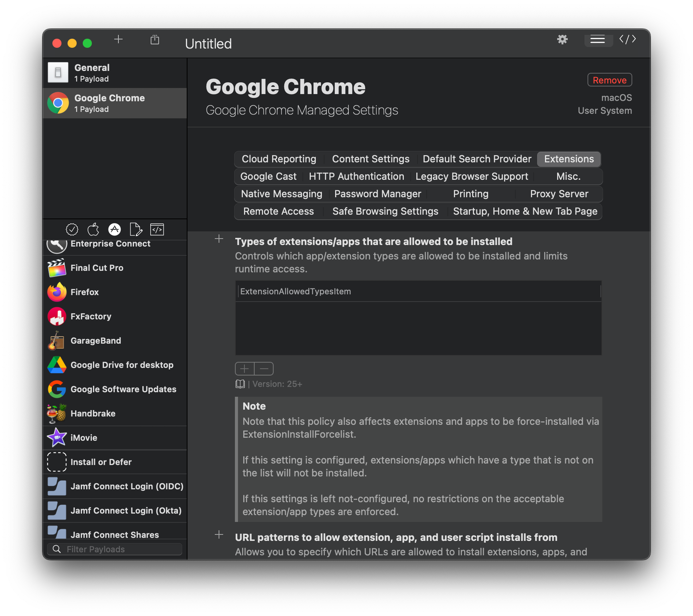This screenshot has height=616, width=693.
Task: Click the Handbrake pineapple icon
Action: click(57, 413)
